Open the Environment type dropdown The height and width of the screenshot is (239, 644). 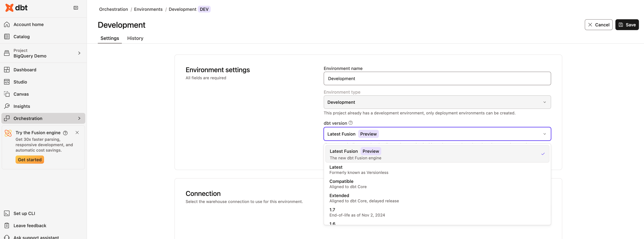click(437, 102)
